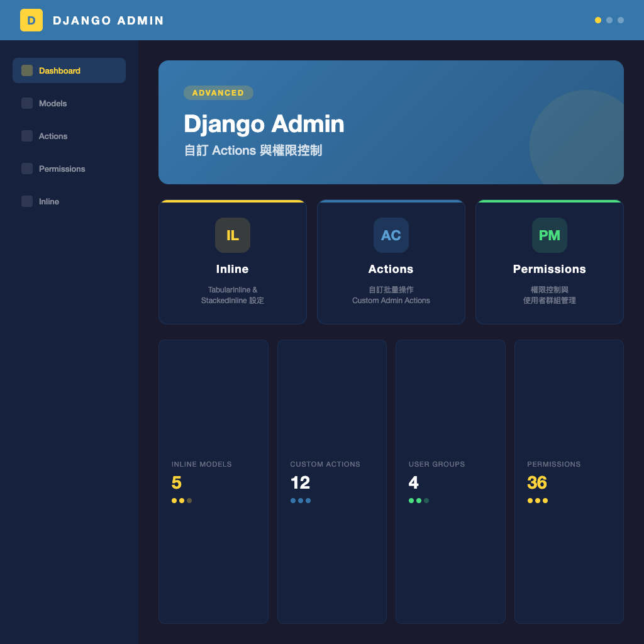Click the Permissions value 36

(x=537, y=482)
